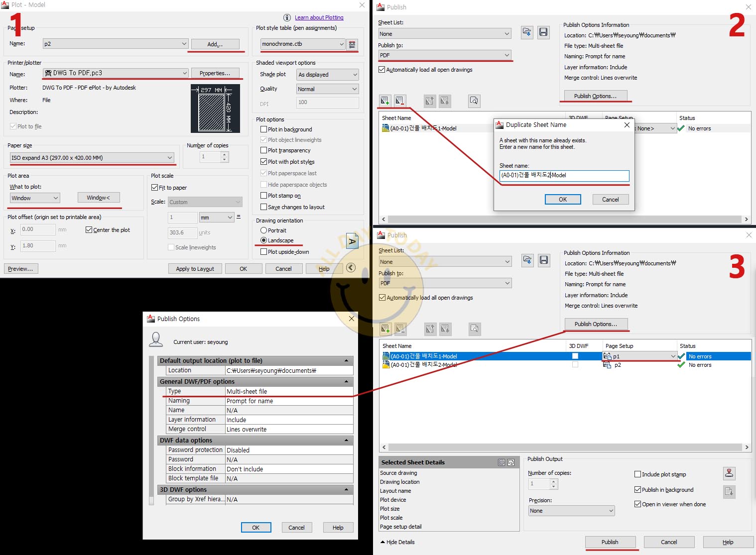Screen dimensions: 756x555
Task: Click Publish Options... button in lower Publish window
Action: click(596, 324)
